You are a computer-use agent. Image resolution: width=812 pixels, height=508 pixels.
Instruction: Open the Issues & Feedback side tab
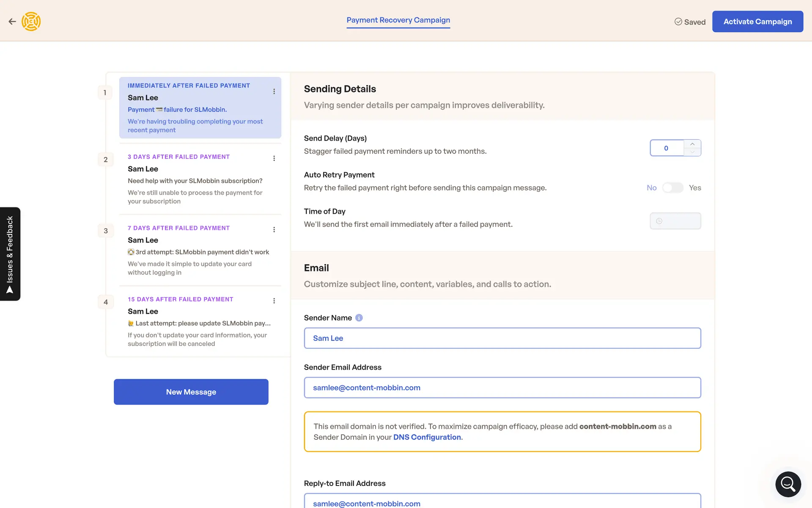click(x=10, y=254)
